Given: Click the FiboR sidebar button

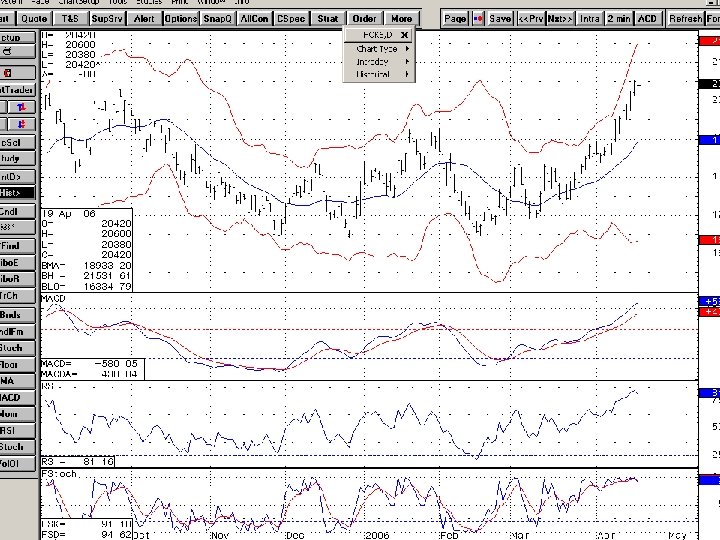Looking at the screenshot, I should tap(17, 279).
